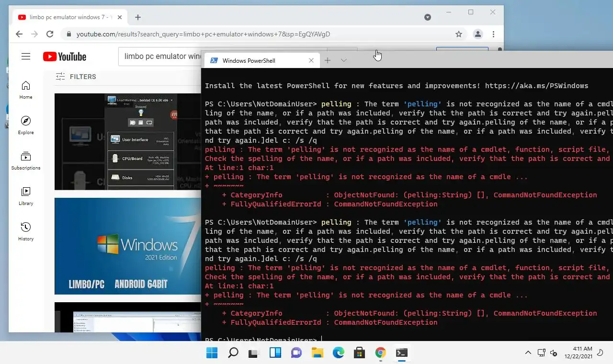
Task: Open the search FILTERS panel
Action: pyautogui.click(x=76, y=77)
